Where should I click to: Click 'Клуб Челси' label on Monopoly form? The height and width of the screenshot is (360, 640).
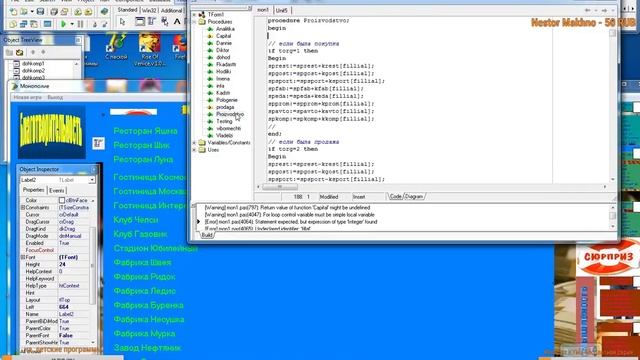coord(136,220)
